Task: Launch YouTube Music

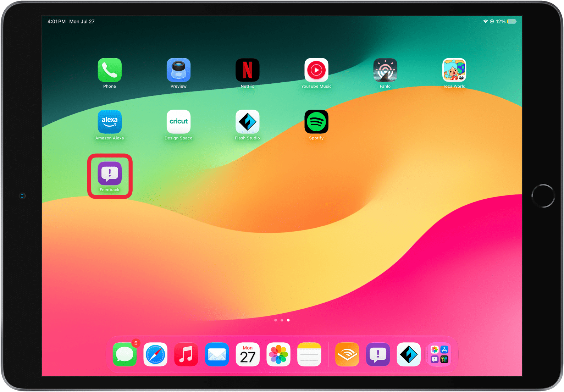Action: [316, 70]
